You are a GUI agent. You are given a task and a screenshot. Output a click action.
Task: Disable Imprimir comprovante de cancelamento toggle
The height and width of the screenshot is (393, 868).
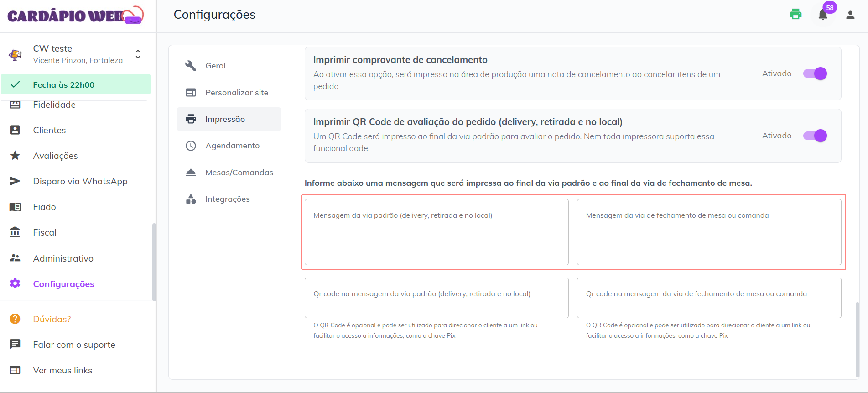click(x=815, y=73)
